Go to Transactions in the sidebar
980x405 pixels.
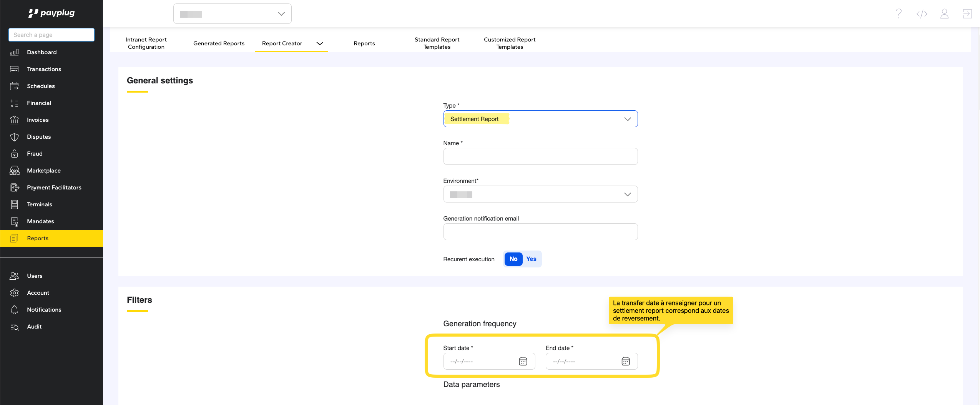(x=44, y=69)
